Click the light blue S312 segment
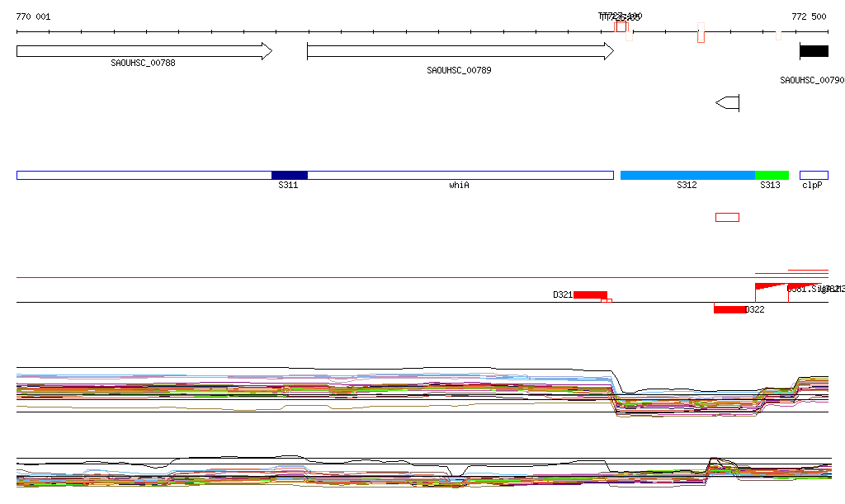 pos(687,175)
